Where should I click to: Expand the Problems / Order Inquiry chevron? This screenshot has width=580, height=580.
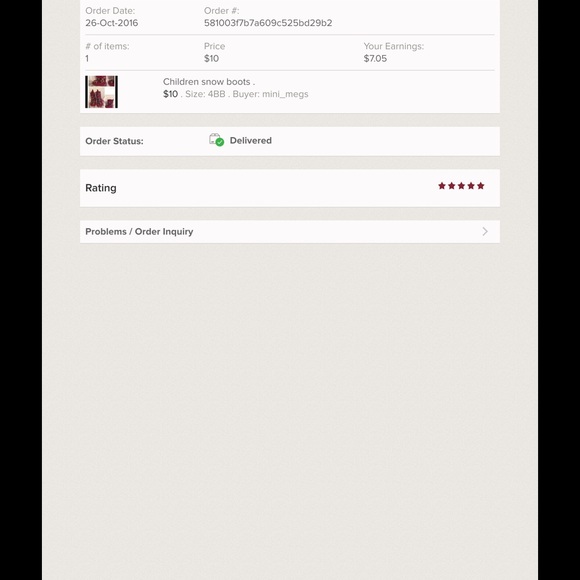[485, 232]
